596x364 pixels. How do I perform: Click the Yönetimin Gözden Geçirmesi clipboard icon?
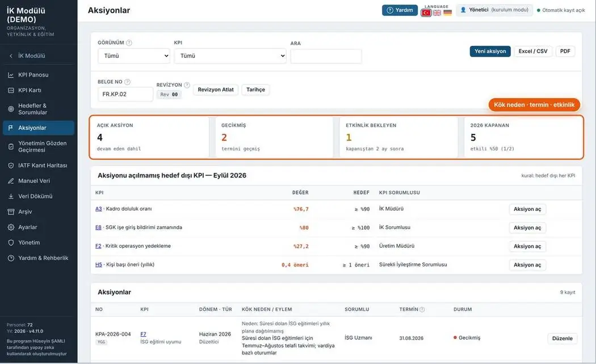point(11,146)
